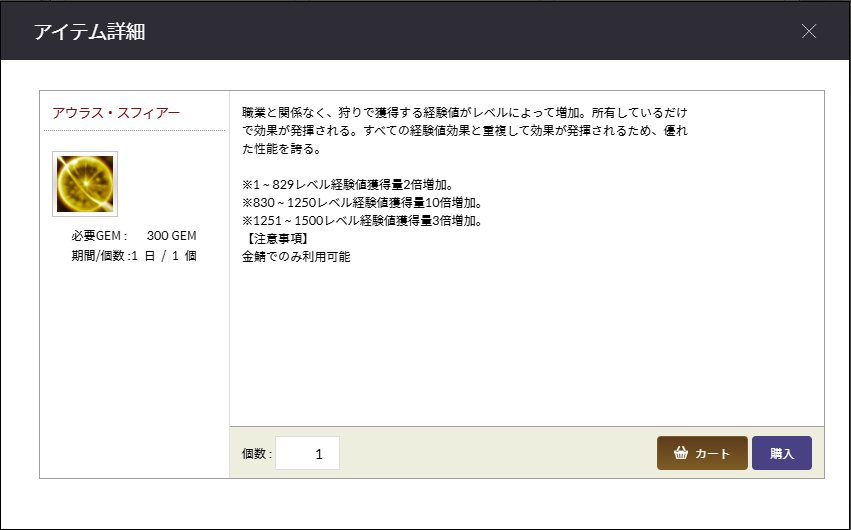Select the 300 GEM price value
The height and width of the screenshot is (530, 851).
171,236
